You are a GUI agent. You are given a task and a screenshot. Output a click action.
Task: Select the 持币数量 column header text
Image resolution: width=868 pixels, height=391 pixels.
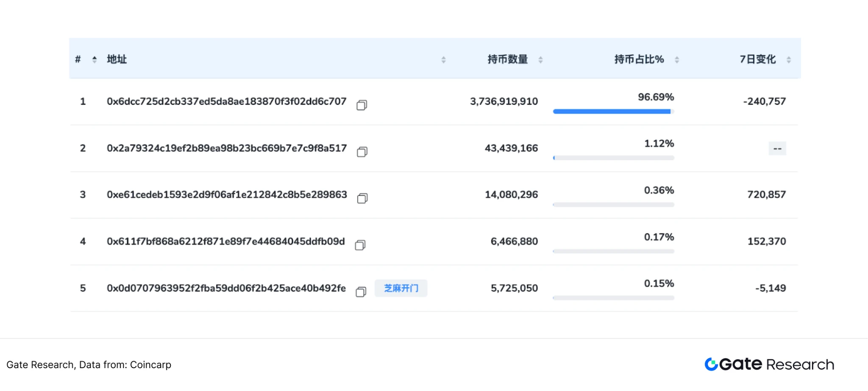507,59
